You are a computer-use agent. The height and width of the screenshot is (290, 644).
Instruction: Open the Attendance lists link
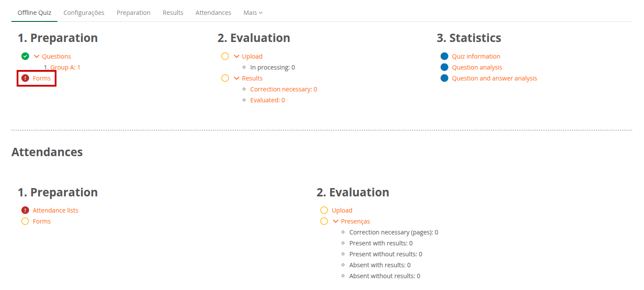56,210
